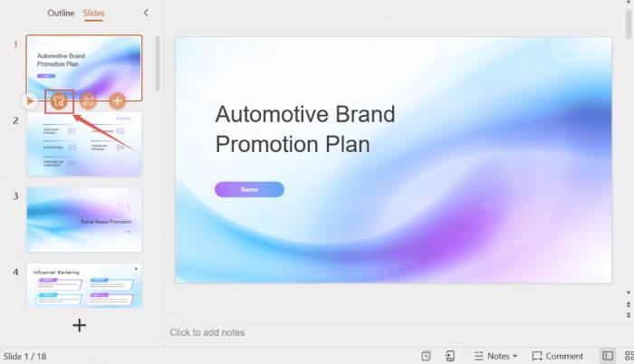Collapse the slide panel with the chevron
Viewport: 634px width, 364px height.
147,13
